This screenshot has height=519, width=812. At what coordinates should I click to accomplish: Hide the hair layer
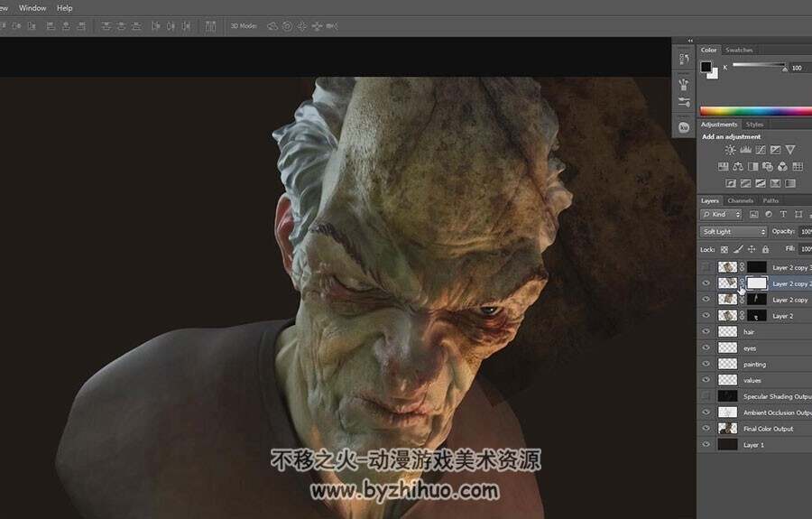tap(706, 331)
